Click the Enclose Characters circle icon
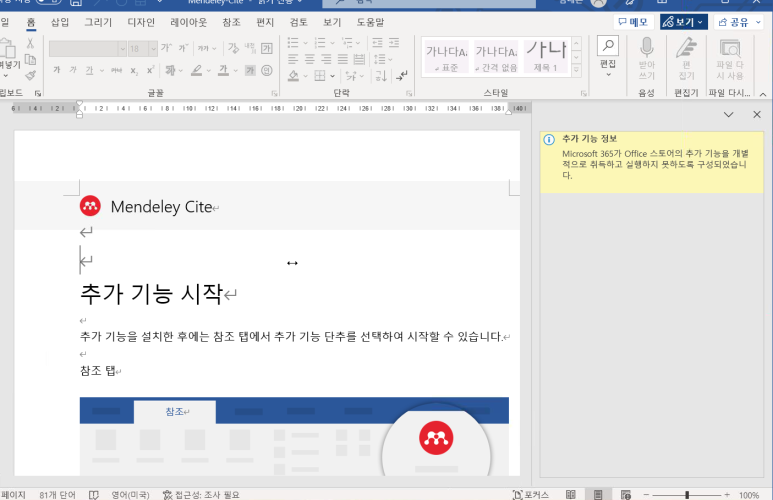The height and width of the screenshot is (500, 773). click(267, 71)
